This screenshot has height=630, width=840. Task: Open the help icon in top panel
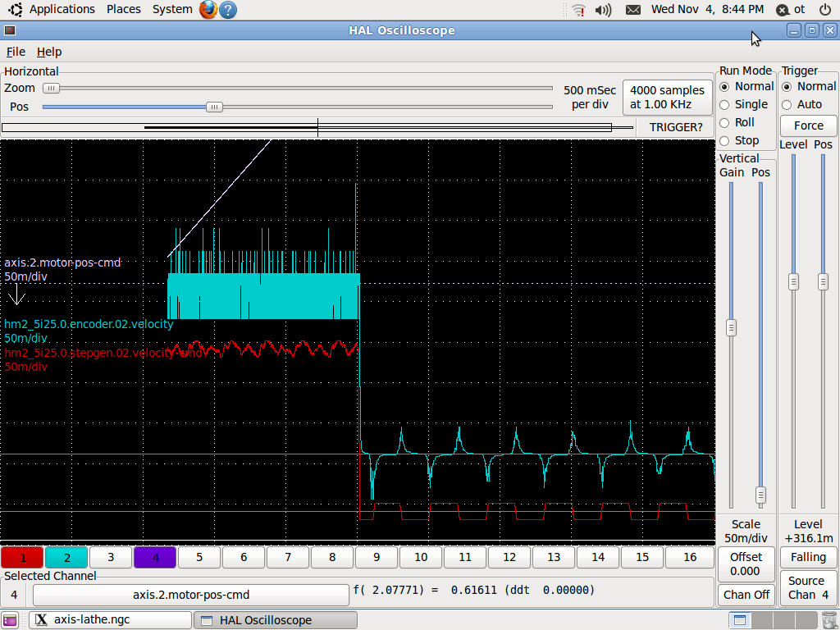point(229,10)
